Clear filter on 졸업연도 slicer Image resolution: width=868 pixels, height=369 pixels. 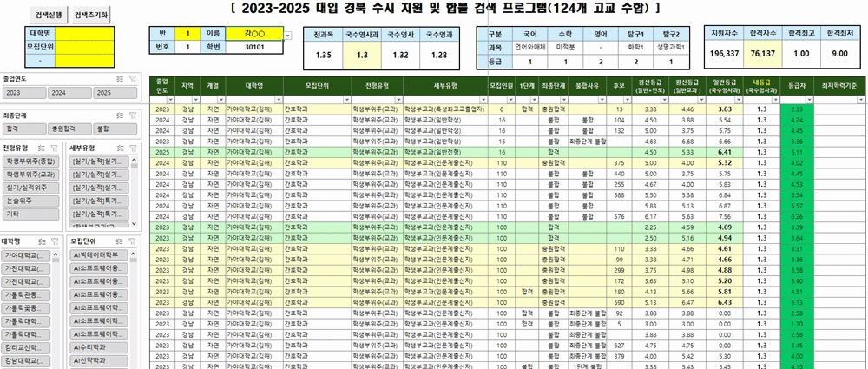click(132, 79)
